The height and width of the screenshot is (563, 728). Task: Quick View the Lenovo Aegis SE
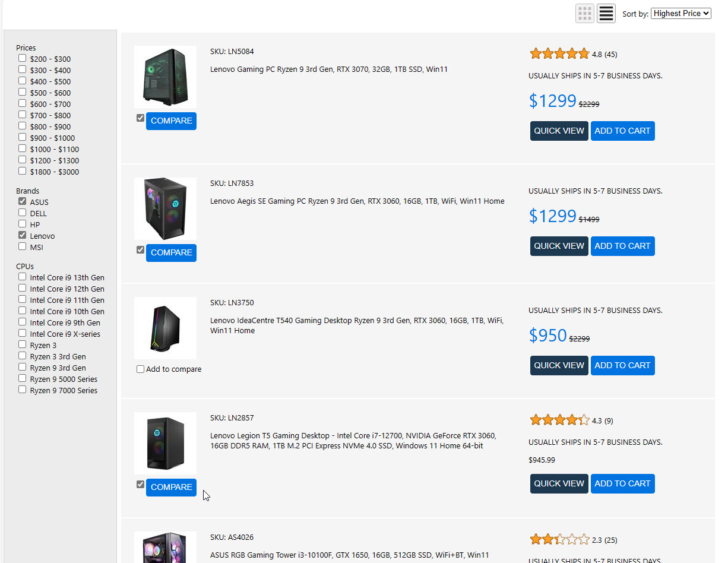559,246
